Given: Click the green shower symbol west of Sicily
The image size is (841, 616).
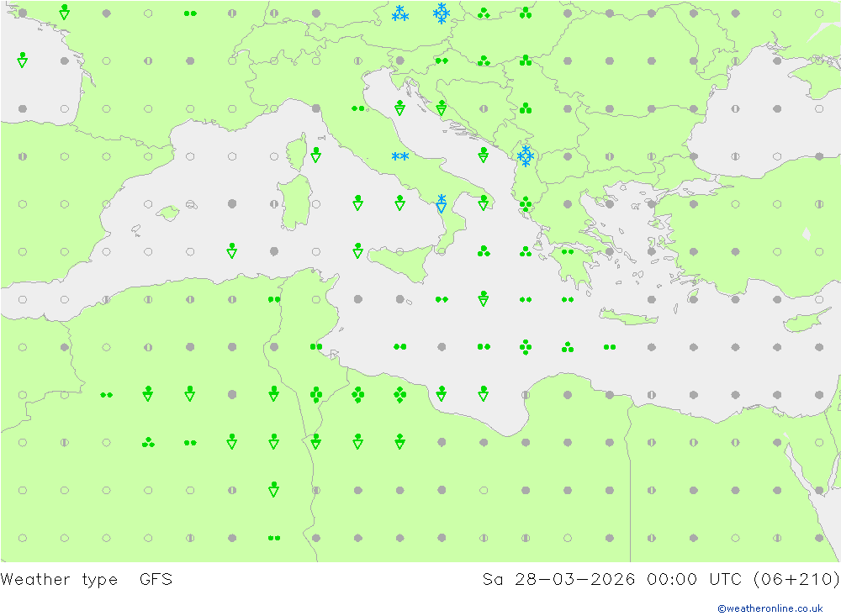Looking at the screenshot, I should point(357,250).
